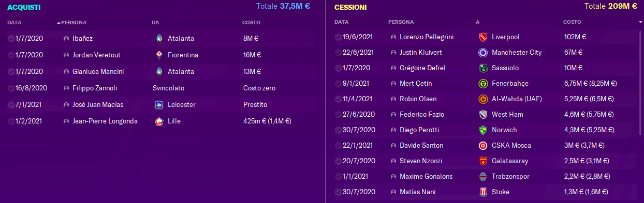Viewport: 644px width, 203px height.
Task: Sort sales by the A column header
Action: pyautogui.click(x=477, y=22)
